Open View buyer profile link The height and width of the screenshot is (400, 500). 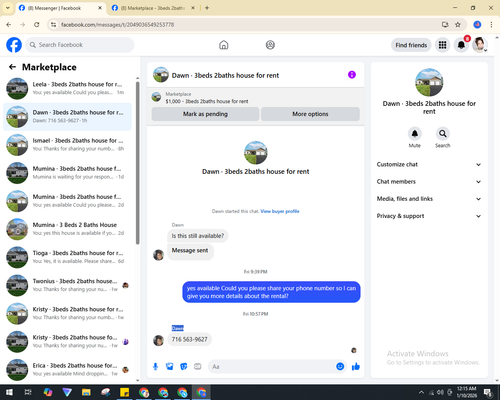click(280, 211)
